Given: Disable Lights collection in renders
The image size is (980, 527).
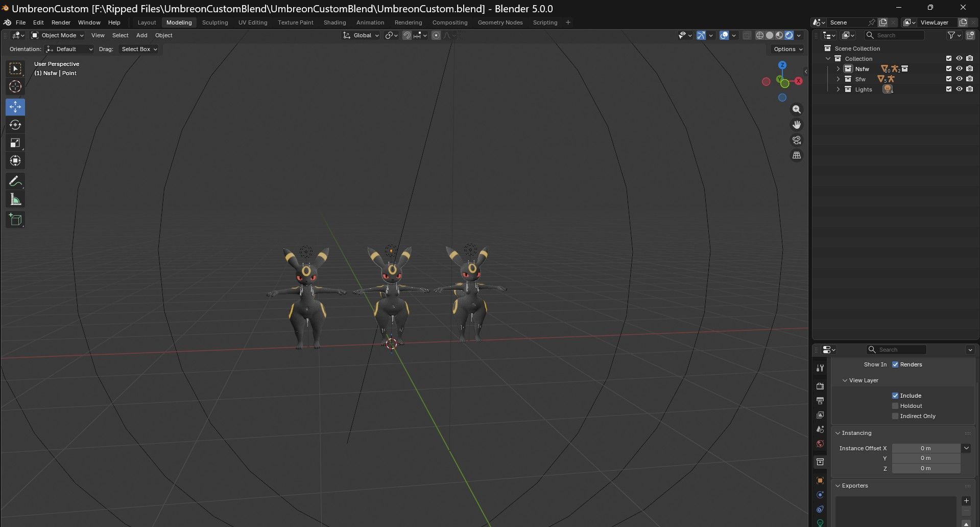Looking at the screenshot, I should pyautogui.click(x=970, y=89).
